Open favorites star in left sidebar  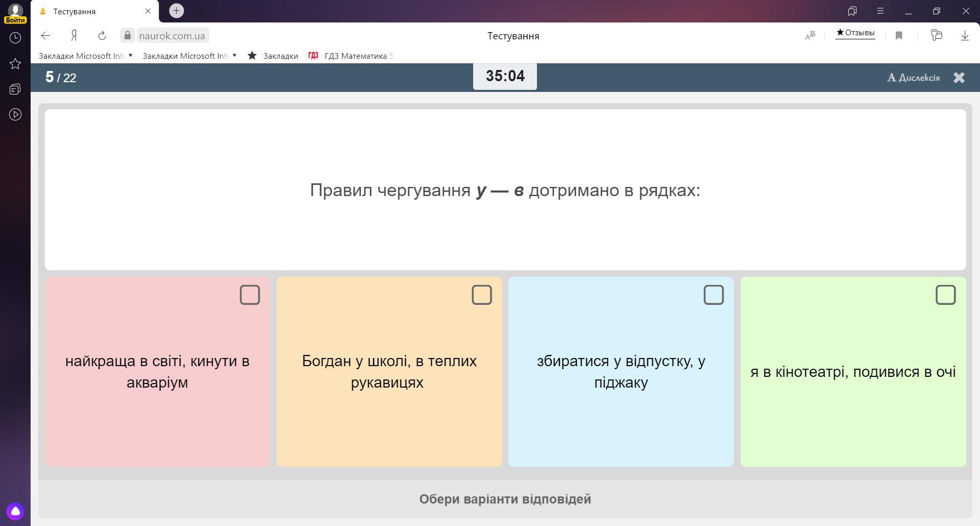(x=15, y=64)
